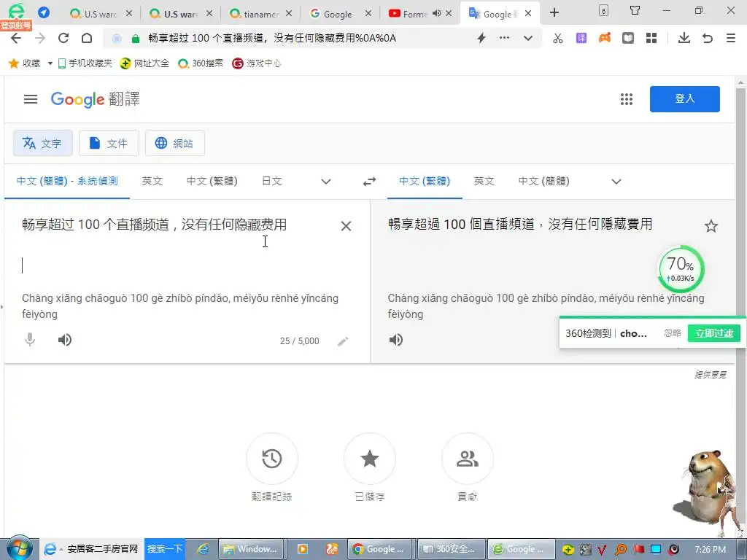Open the three-dot address bar menu
The image size is (747, 560).
point(504,38)
